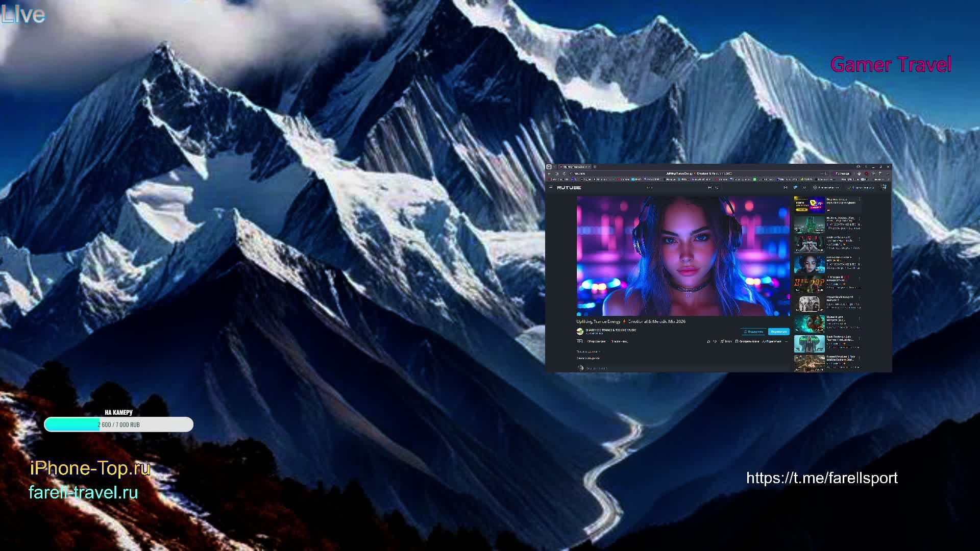Open the Hip Hop recommended video thumbnail

click(809, 284)
